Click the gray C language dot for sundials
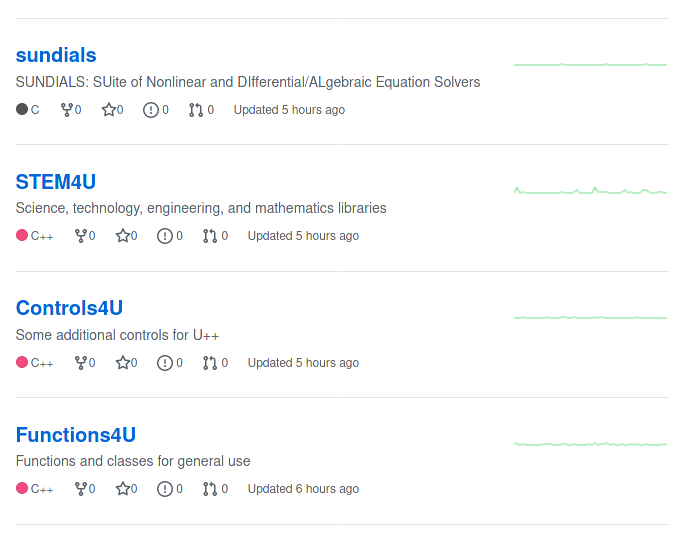The width and height of the screenshot is (692, 554). 22,110
